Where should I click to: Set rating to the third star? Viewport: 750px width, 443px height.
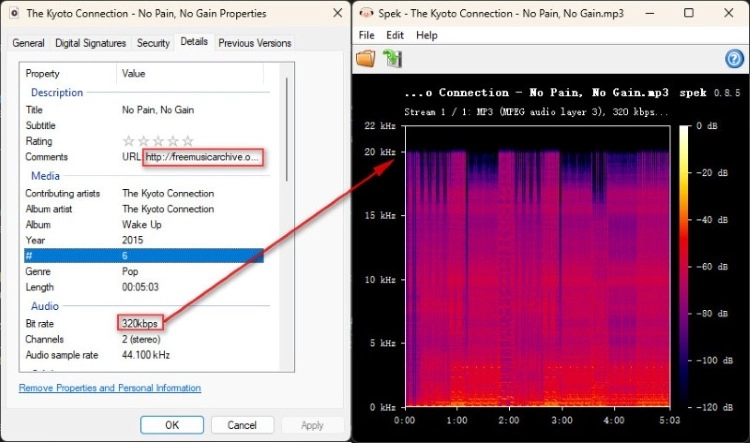pos(158,141)
